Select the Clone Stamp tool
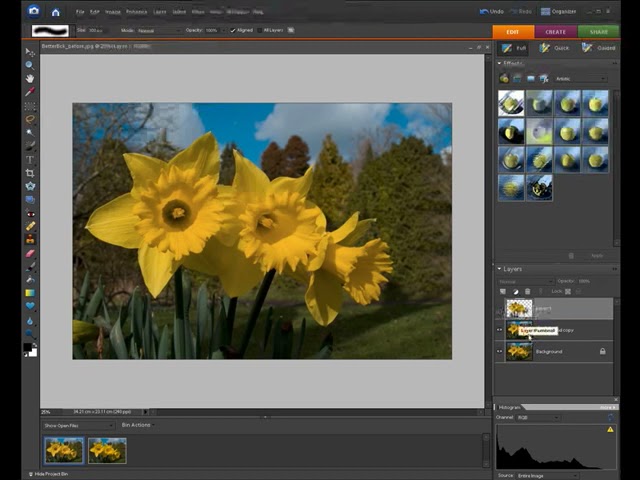The width and height of the screenshot is (640, 480). tap(30, 240)
